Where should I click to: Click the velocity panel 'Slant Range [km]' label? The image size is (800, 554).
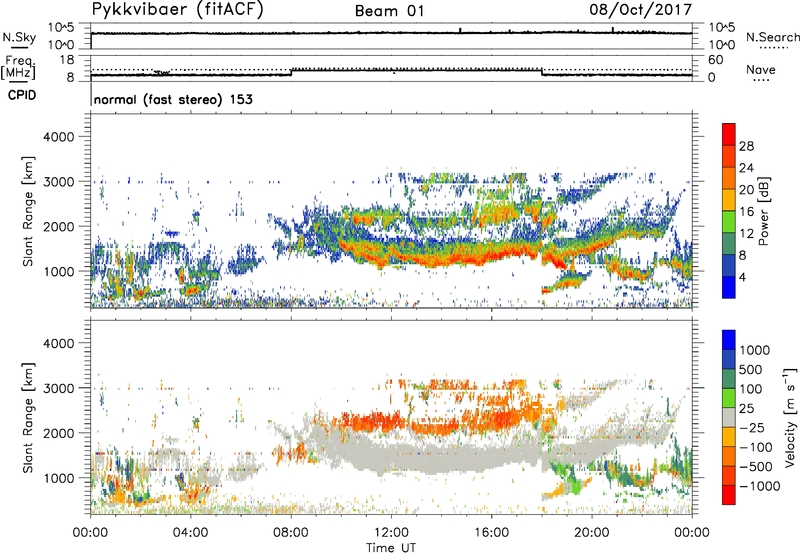tap(28, 418)
